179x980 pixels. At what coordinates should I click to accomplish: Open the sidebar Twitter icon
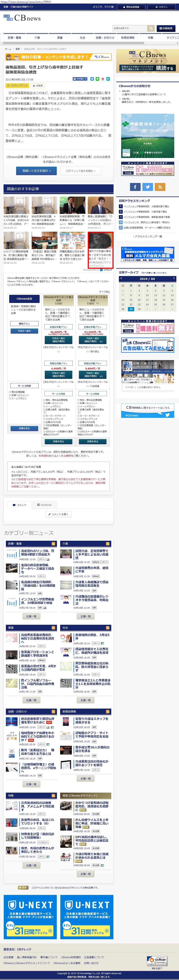[148, 187]
